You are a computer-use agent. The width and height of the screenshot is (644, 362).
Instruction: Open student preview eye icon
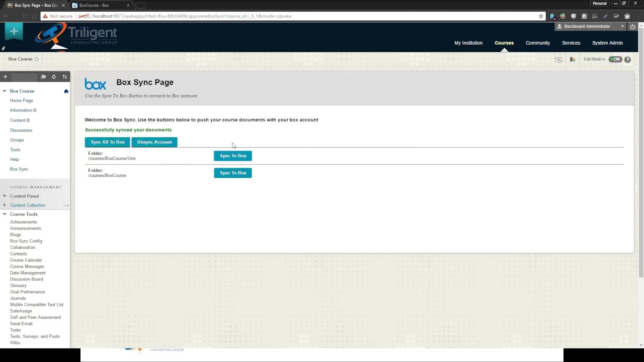point(558,59)
